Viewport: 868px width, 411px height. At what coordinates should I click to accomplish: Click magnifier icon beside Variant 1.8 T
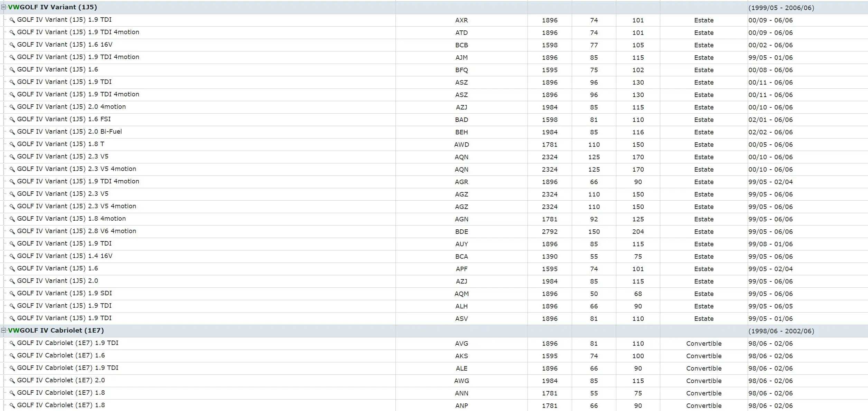(12, 144)
